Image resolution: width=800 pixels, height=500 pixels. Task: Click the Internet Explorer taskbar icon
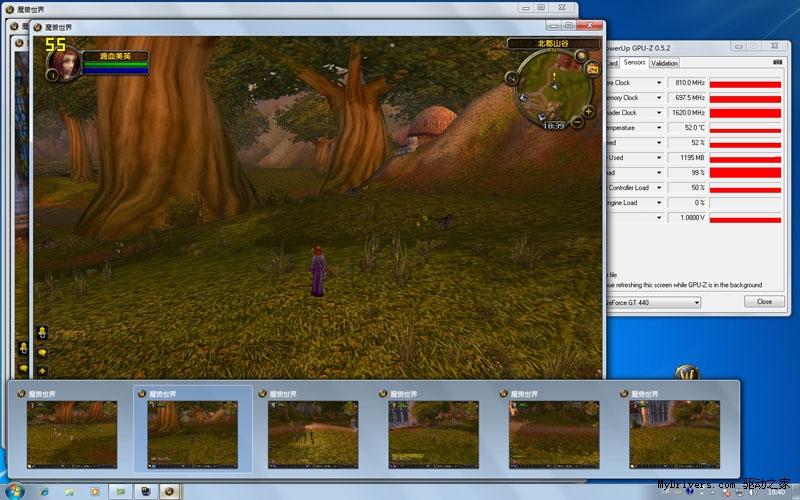[x=44, y=492]
